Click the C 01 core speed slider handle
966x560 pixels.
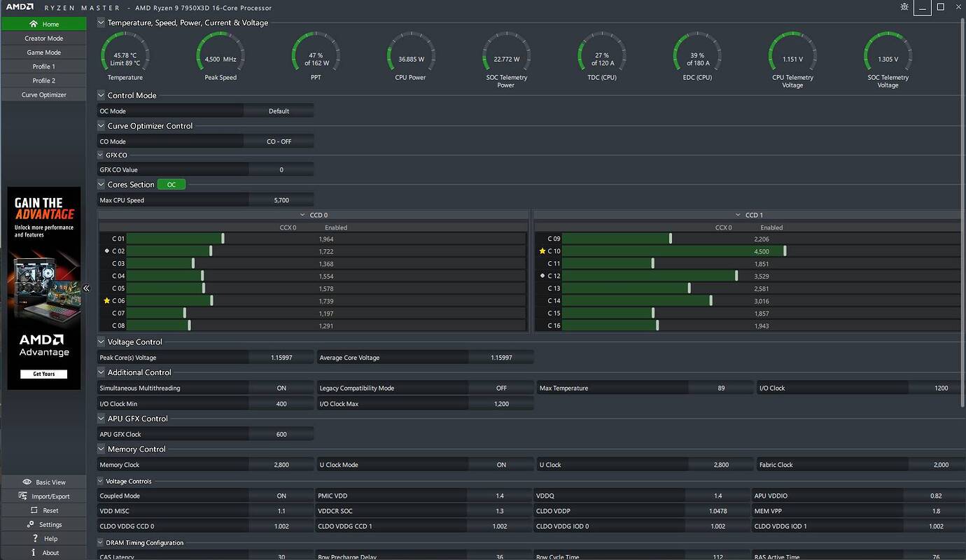point(223,239)
